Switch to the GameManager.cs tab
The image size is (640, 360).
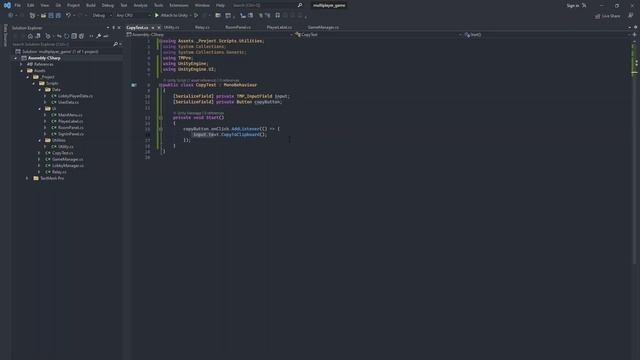(323, 27)
